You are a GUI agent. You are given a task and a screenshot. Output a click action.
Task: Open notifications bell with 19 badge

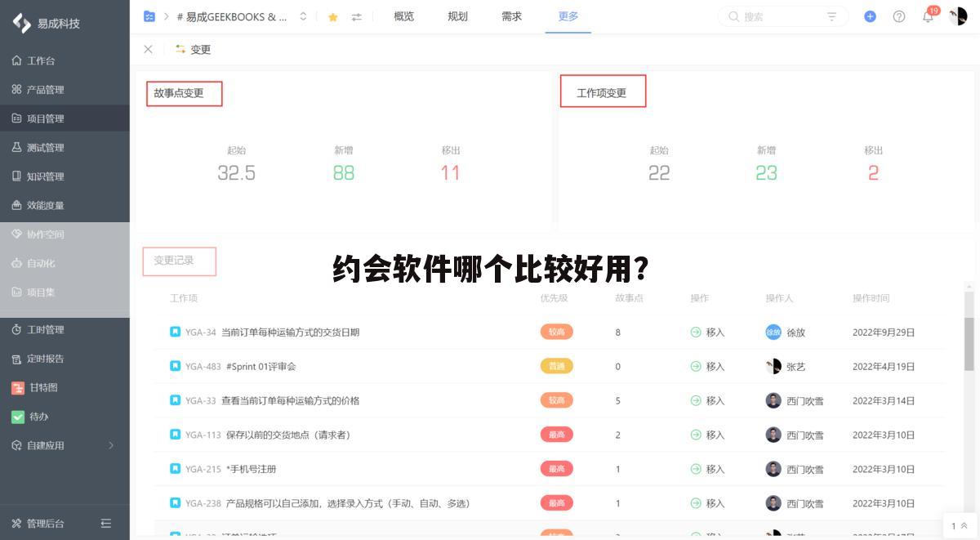tap(929, 16)
